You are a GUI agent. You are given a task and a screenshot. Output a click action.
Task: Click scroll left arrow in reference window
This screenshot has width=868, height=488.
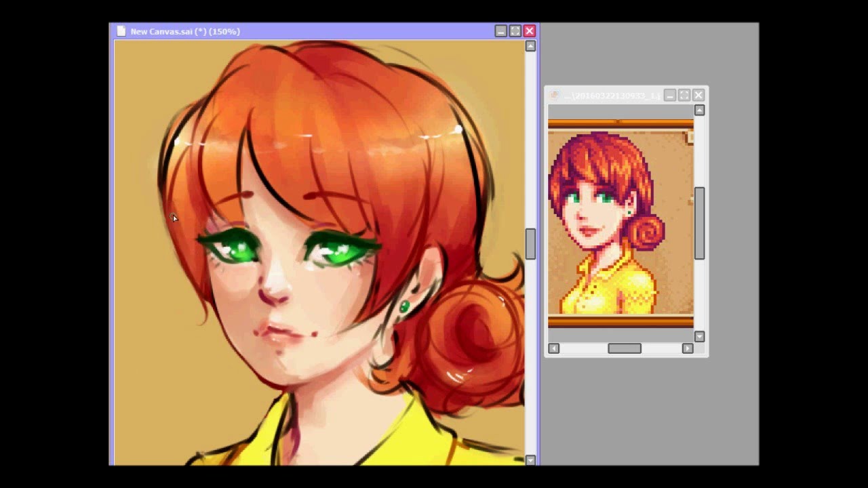click(x=553, y=348)
